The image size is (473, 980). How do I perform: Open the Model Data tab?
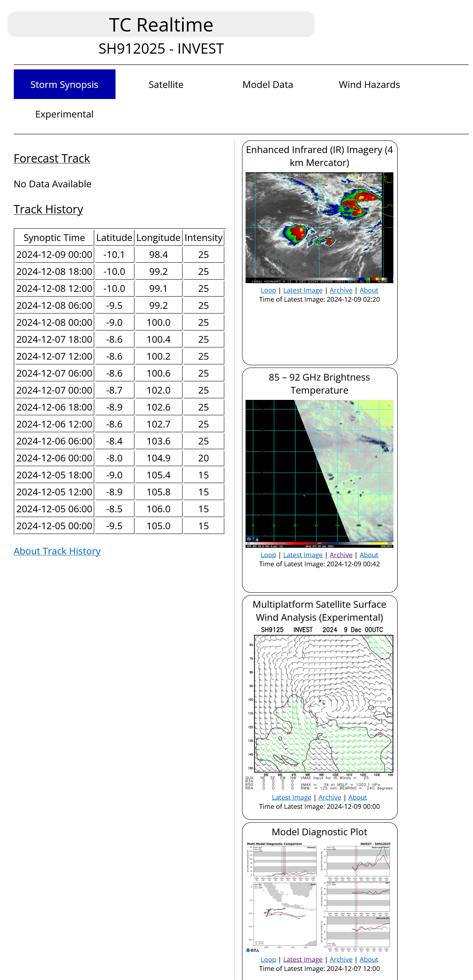pos(268,84)
